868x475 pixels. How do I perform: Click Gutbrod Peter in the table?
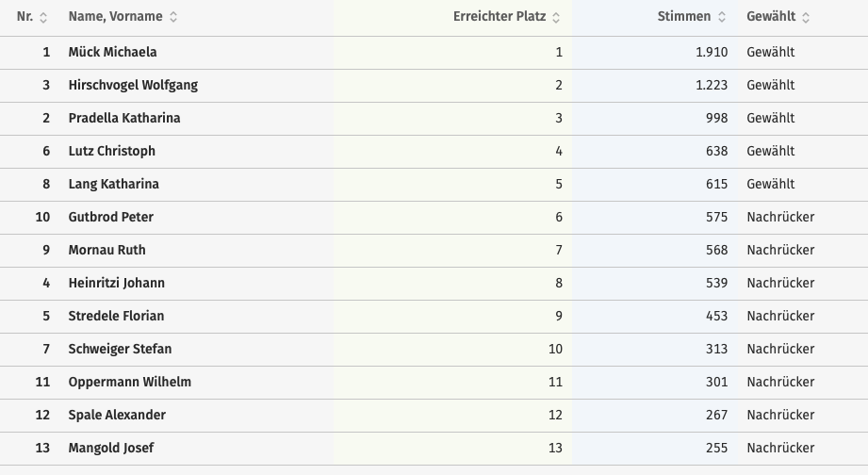point(111,217)
